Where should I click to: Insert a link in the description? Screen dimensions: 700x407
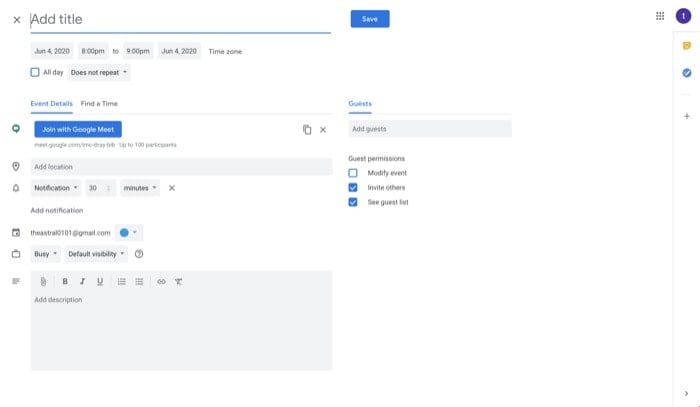click(161, 282)
